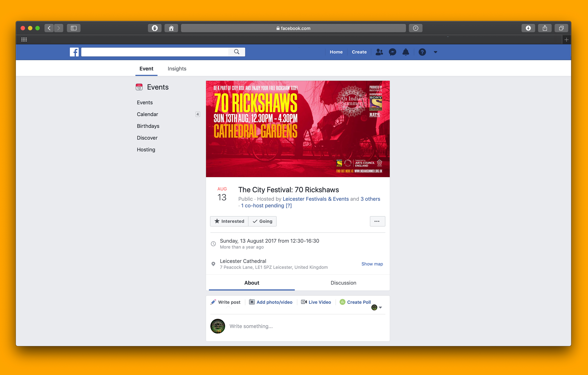The width and height of the screenshot is (588, 375).
Task: Open the Messenger icon
Action: point(392,52)
